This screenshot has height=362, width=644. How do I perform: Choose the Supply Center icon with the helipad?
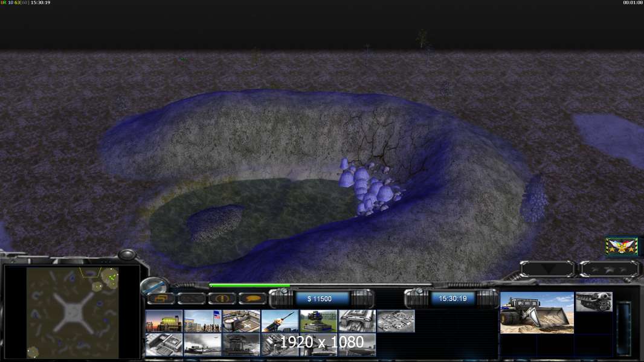pos(241,321)
